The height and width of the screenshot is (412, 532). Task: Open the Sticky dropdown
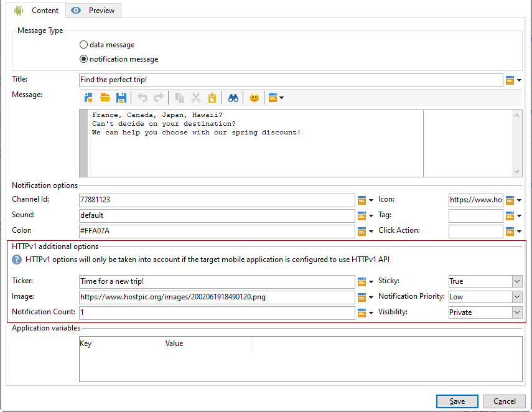click(x=516, y=281)
